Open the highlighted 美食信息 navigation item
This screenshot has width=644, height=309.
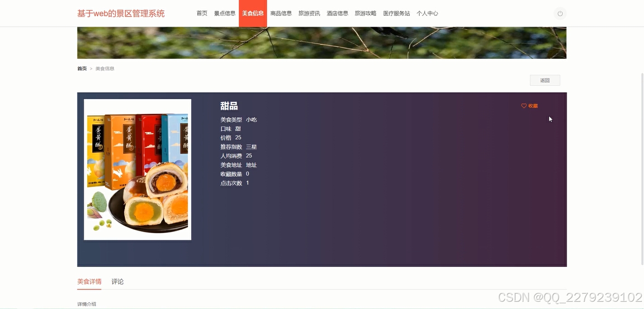[253, 13]
